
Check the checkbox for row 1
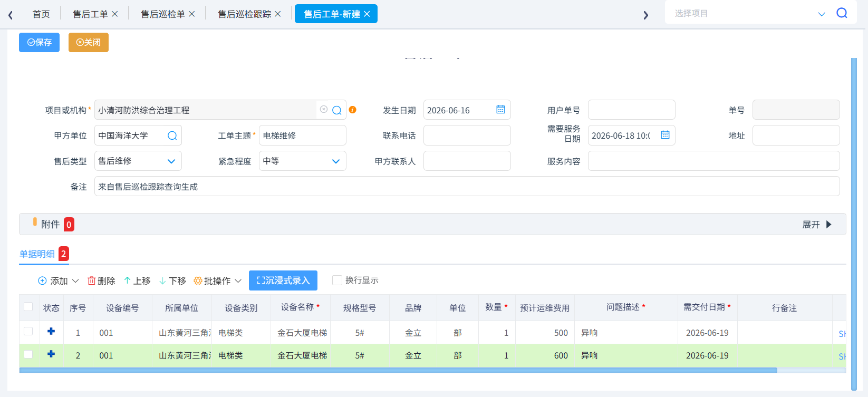pyautogui.click(x=28, y=332)
